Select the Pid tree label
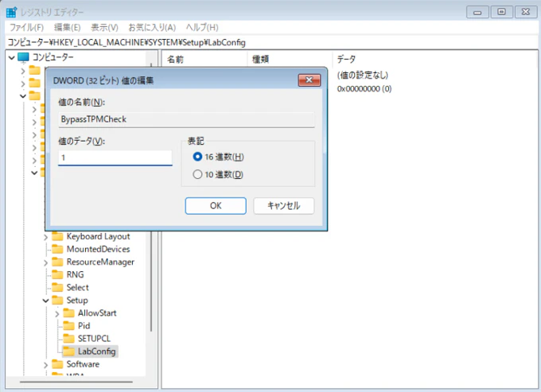The image size is (541, 392). [84, 326]
